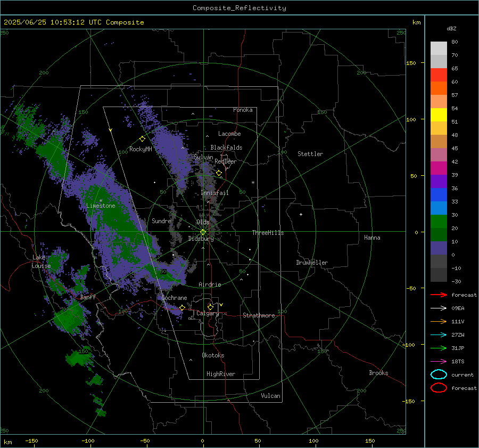
Task: Click the Limestone label
Action: [101, 206]
